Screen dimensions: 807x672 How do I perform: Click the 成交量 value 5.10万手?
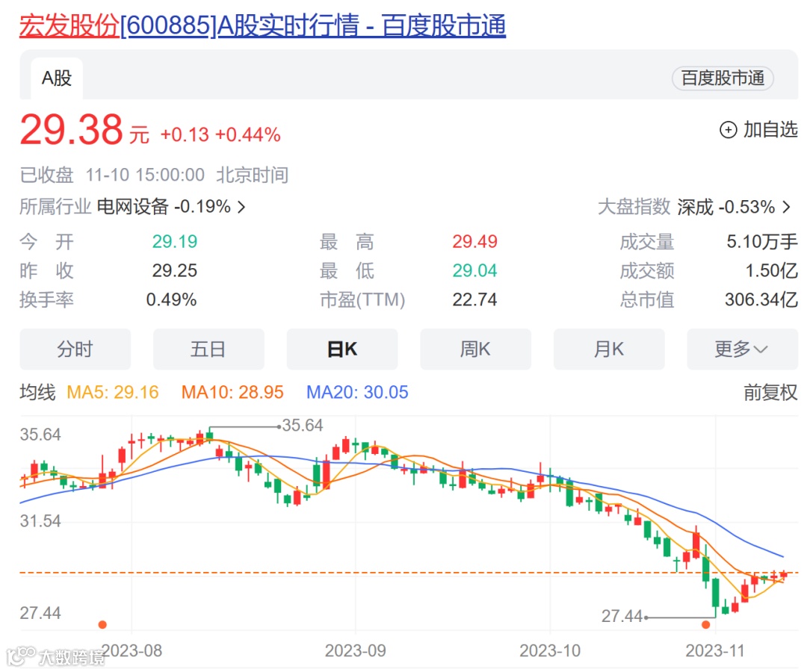pos(762,242)
